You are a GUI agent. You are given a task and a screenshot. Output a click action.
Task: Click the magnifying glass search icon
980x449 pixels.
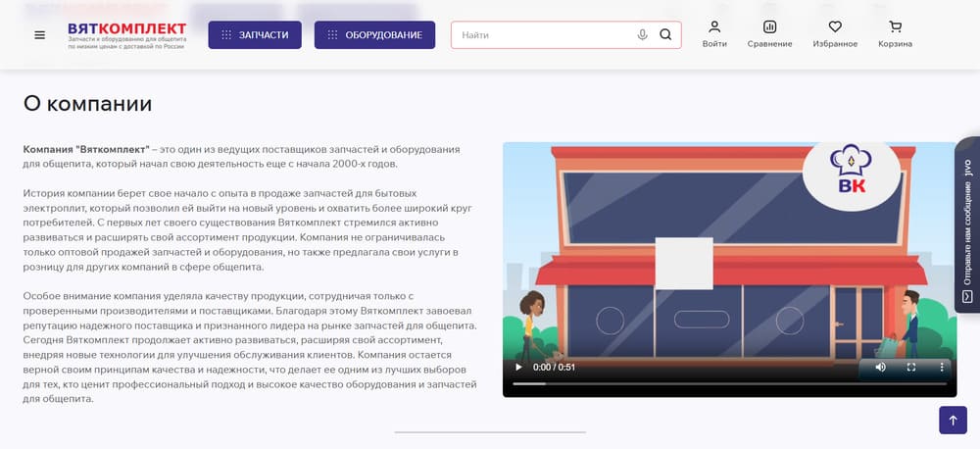665,35
